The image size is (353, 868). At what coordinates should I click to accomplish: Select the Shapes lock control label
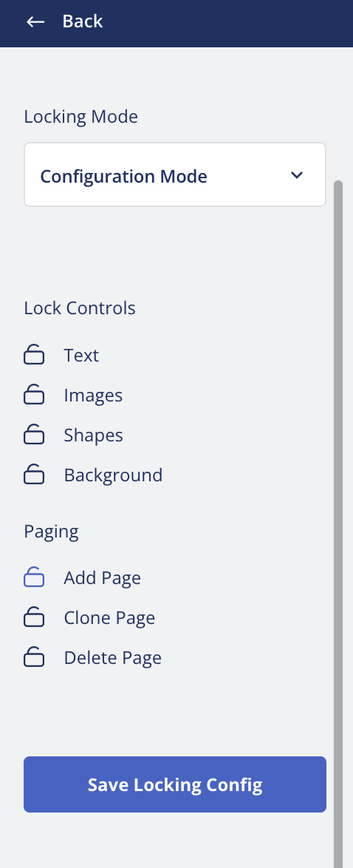[x=93, y=435]
